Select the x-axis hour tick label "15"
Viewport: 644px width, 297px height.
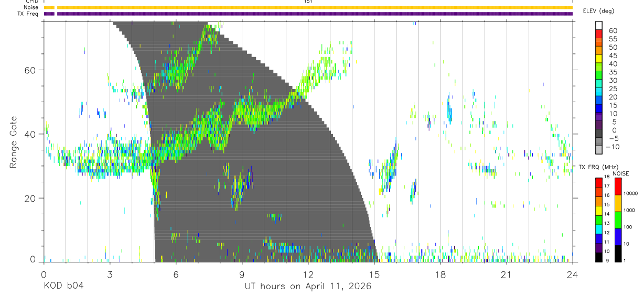click(374, 274)
